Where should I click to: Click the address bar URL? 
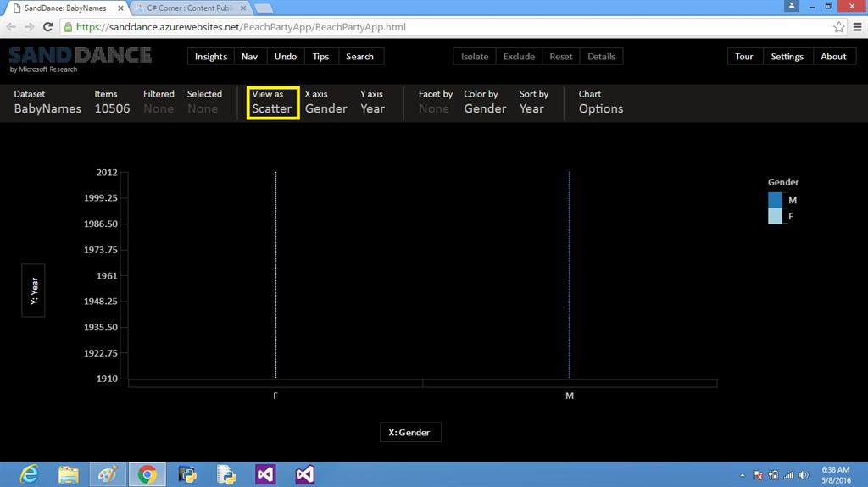241,27
